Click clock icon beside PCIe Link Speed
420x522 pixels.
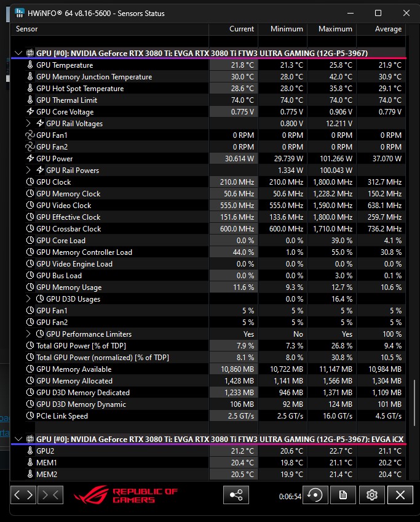[30, 416]
